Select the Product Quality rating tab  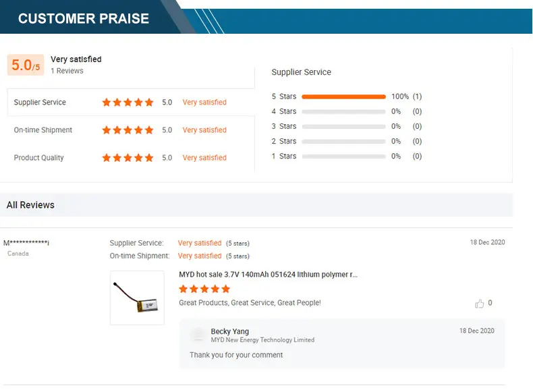click(x=39, y=158)
